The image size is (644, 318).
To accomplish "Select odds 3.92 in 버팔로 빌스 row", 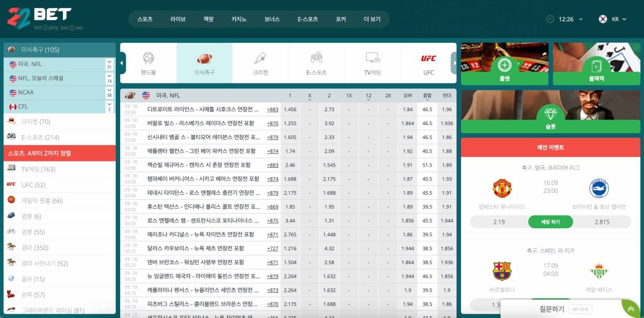I will 329,124.
